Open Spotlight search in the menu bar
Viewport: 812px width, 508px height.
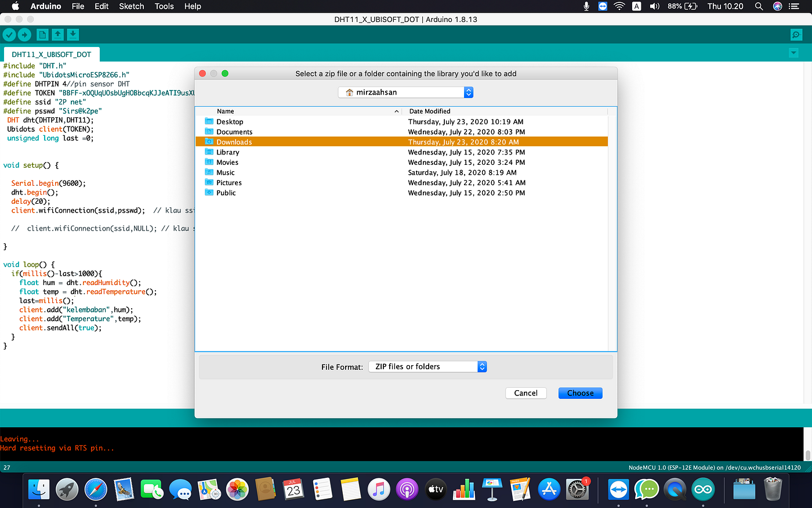coord(759,6)
